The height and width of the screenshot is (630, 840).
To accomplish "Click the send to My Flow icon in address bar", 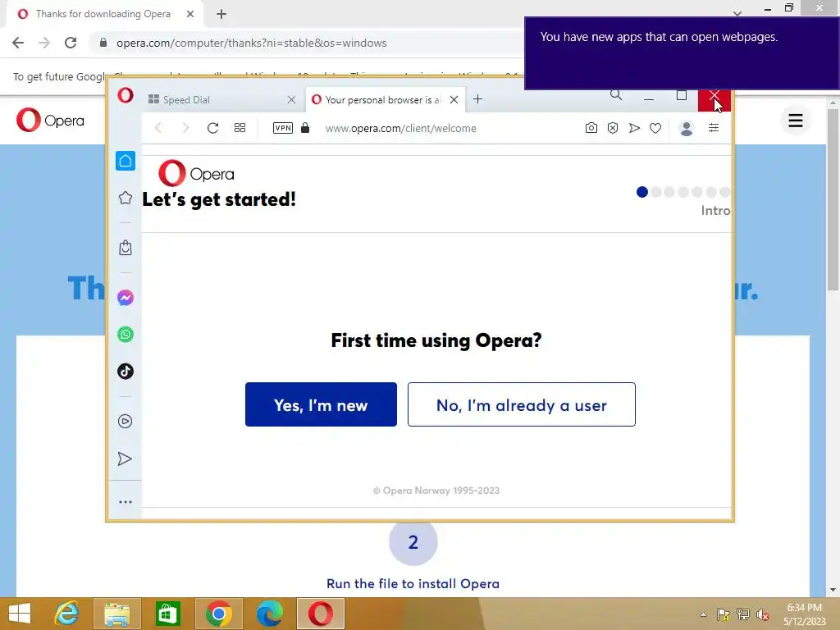I will coord(634,127).
